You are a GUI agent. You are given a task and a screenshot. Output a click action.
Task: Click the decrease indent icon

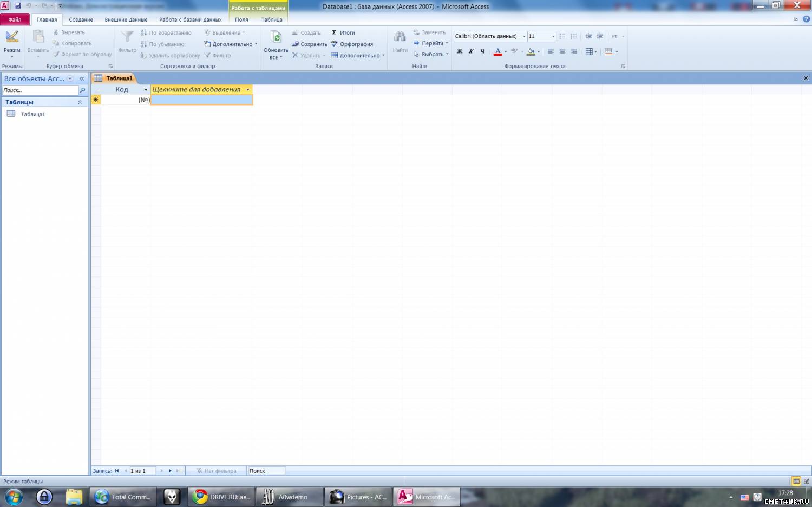(x=589, y=36)
